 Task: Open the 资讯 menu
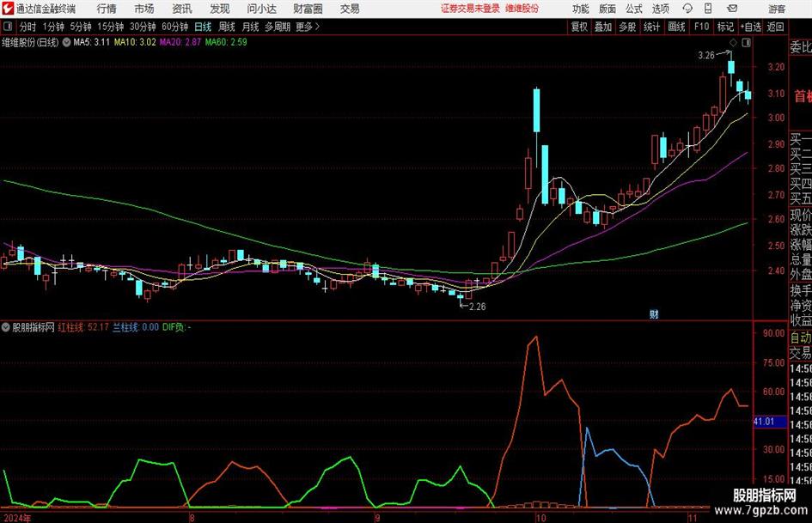click(x=182, y=9)
